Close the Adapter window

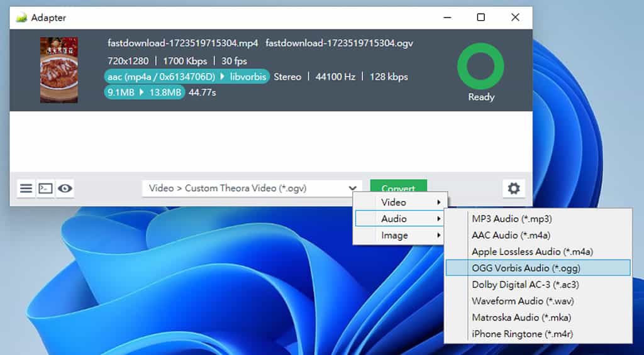coord(515,17)
